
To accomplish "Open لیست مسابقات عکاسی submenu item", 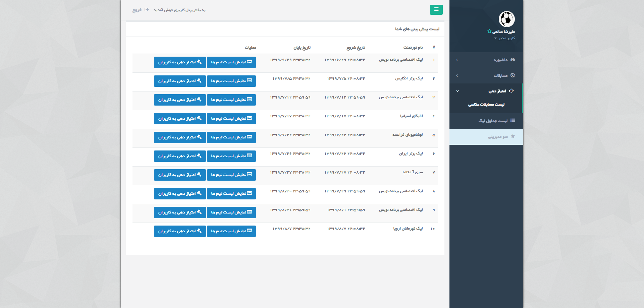I will (486, 105).
